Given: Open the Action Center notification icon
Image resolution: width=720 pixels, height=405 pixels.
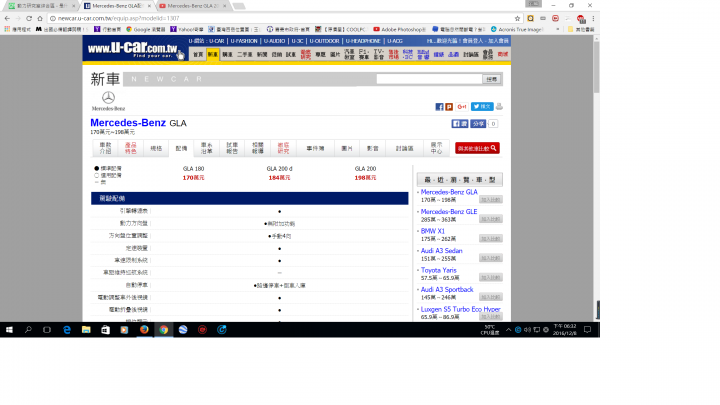Looking at the screenshot, I should coord(587,330).
